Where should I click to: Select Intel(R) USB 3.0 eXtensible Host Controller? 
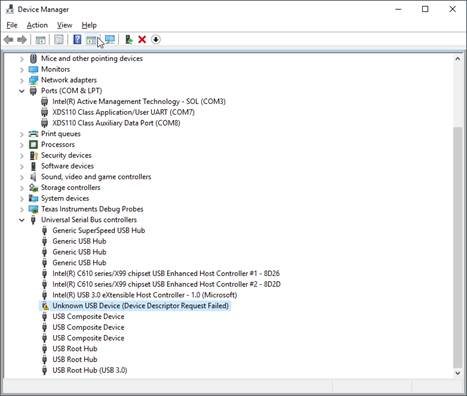(x=145, y=295)
